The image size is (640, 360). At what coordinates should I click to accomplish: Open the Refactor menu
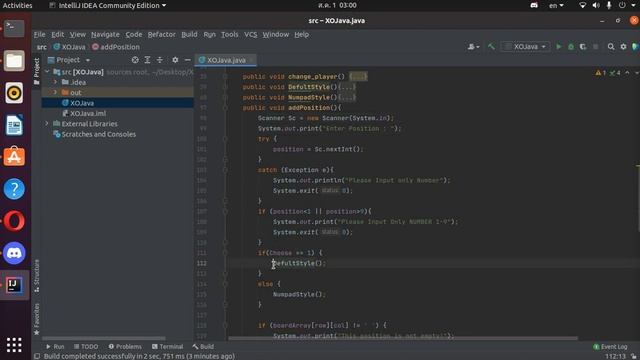click(161, 34)
